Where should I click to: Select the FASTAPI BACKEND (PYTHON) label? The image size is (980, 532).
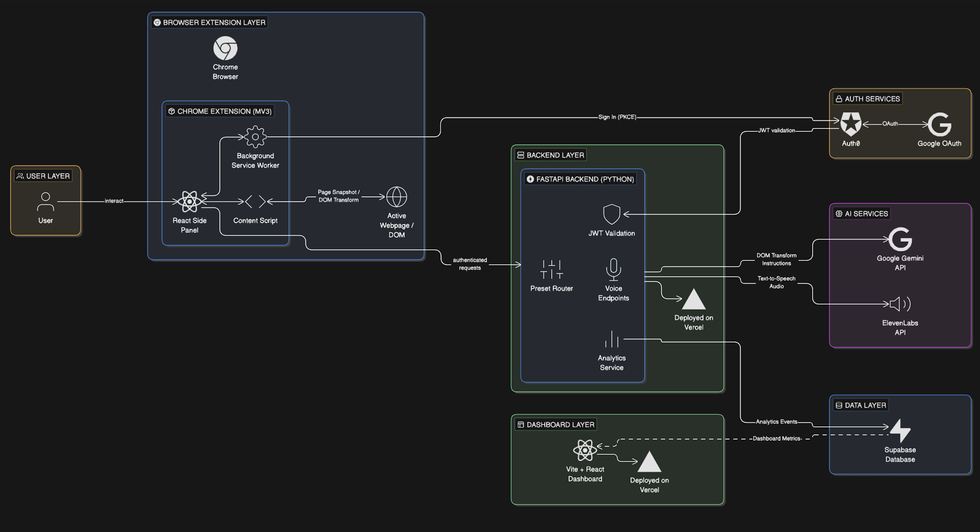(x=585, y=179)
